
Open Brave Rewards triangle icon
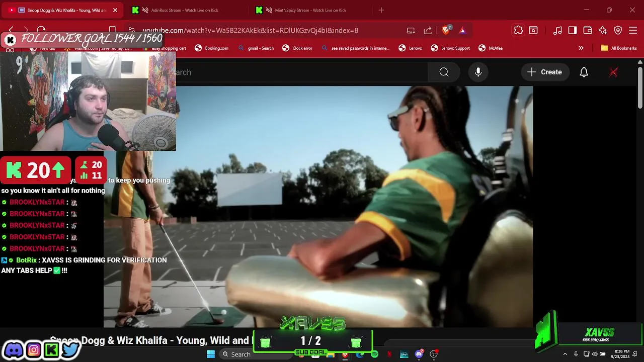(462, 30)
